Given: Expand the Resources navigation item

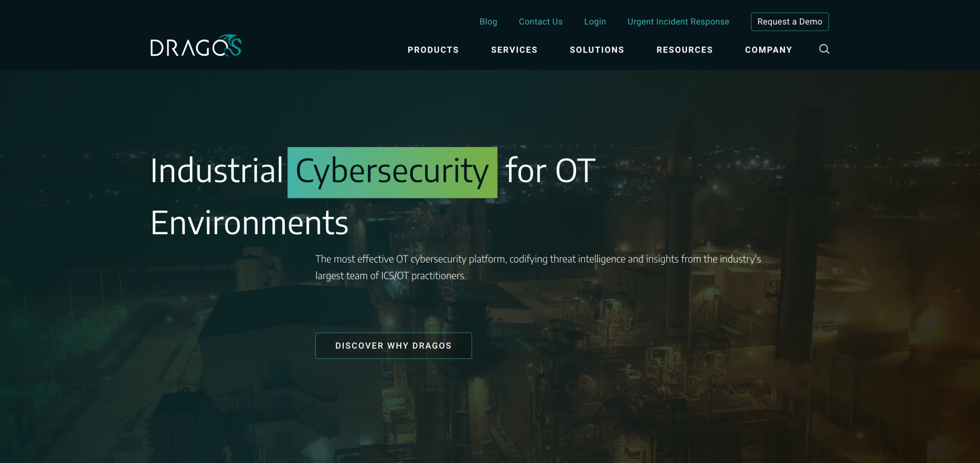Looking at the screenshot, I should 684,50.
